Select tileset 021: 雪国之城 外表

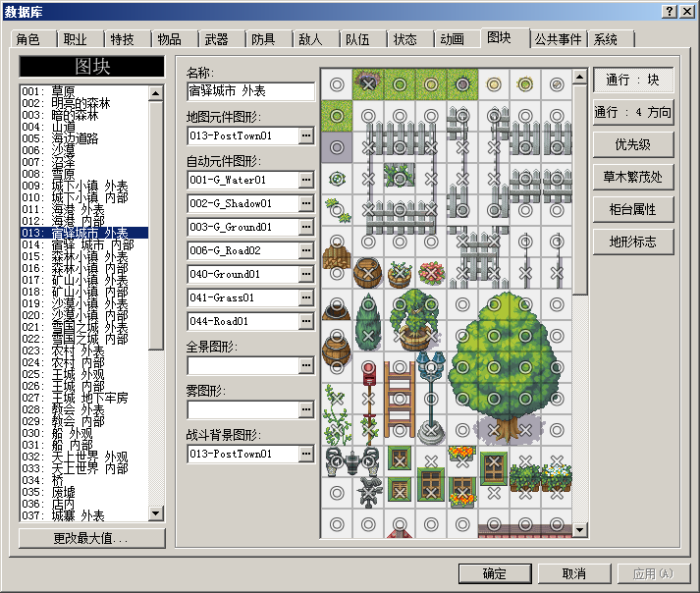click(84, 327)
